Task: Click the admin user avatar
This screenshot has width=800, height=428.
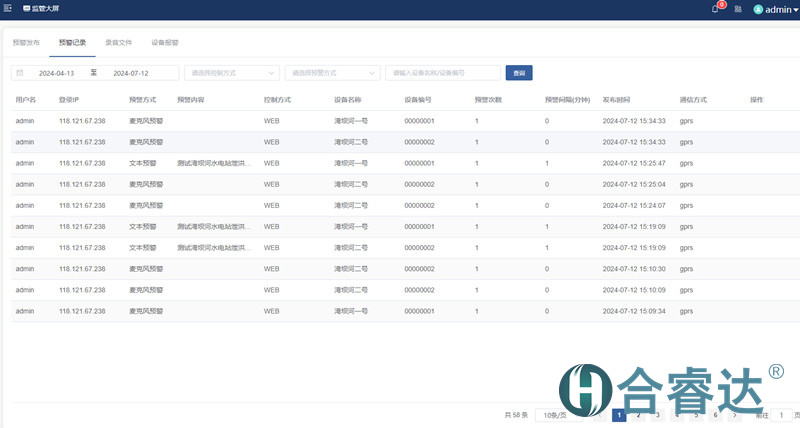Action: click(758, 9)
